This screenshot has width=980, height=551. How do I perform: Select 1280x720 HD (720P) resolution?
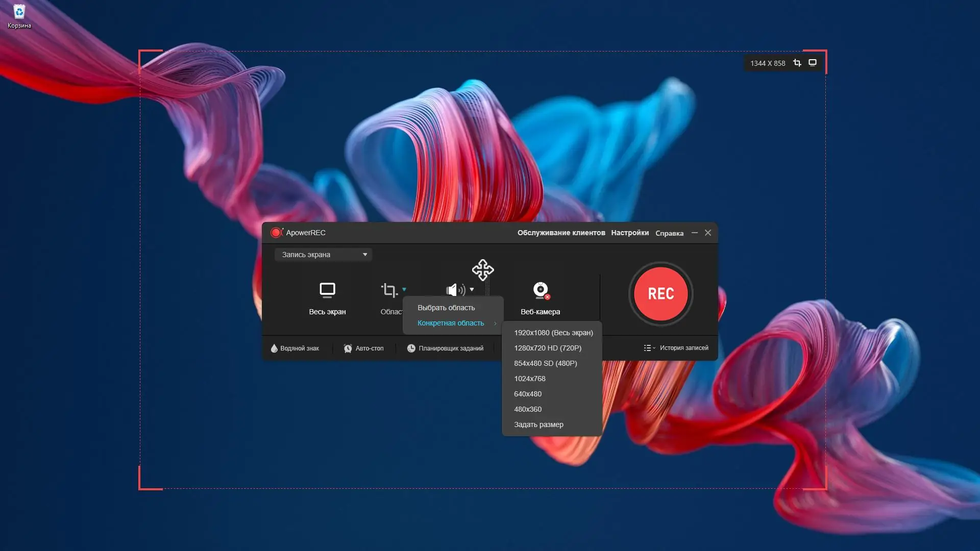click(x=547, y=348)
